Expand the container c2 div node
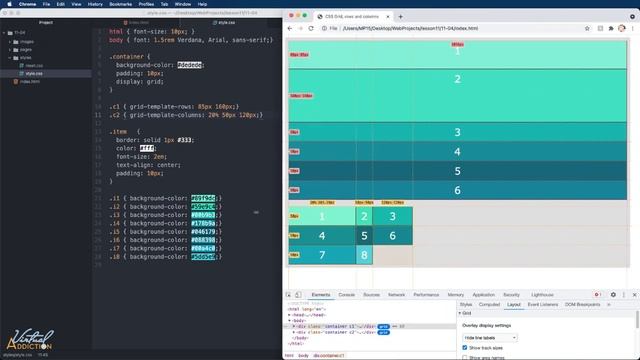This screenshot has height=360, width=640. coord(293,333)
